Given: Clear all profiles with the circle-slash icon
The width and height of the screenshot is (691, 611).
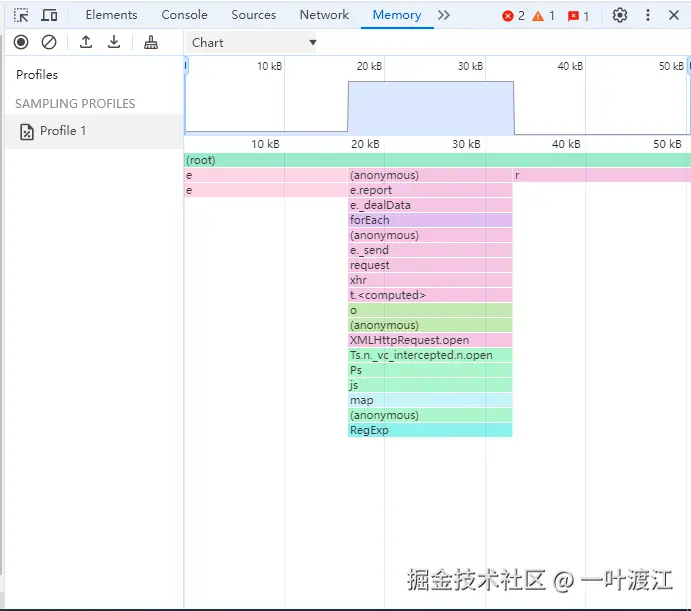Looking at the screenshot, I should [x=49, y=42].
